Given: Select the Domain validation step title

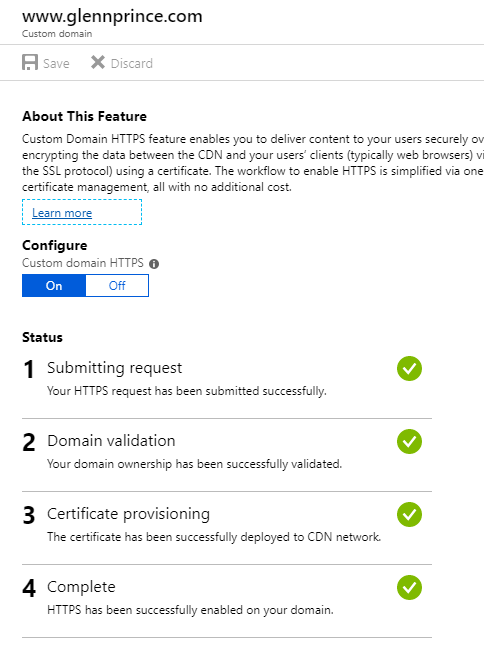Looking at the screenshot, I should point(111,441).
